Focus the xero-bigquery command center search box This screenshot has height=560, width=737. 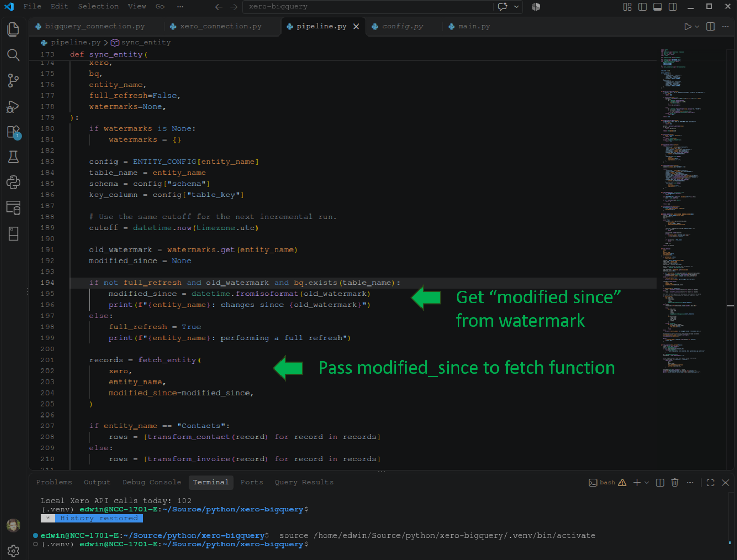[369, 7]
